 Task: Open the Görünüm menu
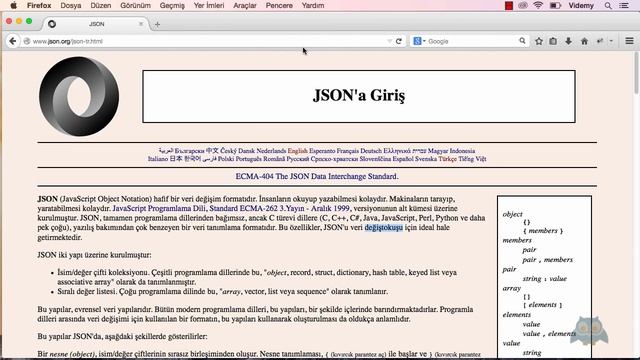click(x=136, y=5)
